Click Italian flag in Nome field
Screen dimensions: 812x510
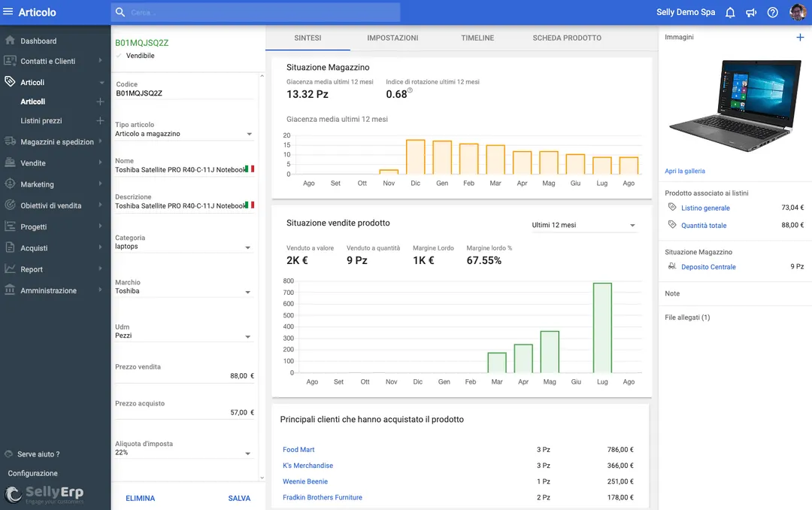pos(250,169)
